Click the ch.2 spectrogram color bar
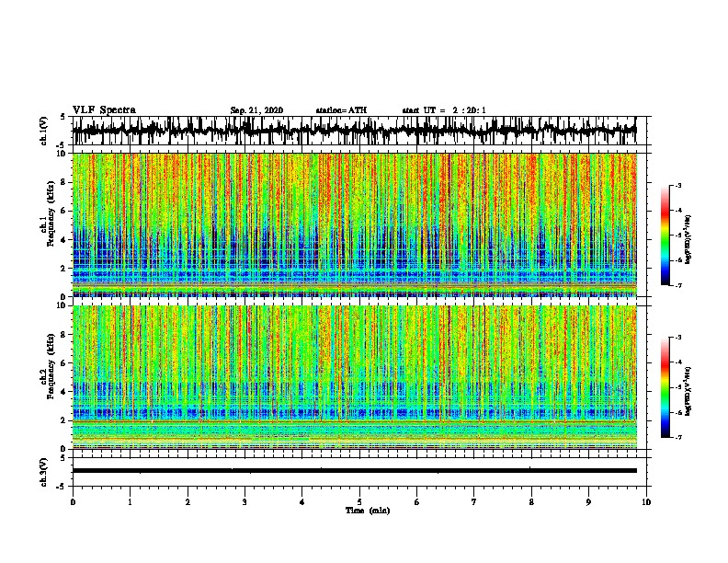728x563 pixels. point(665,387)
